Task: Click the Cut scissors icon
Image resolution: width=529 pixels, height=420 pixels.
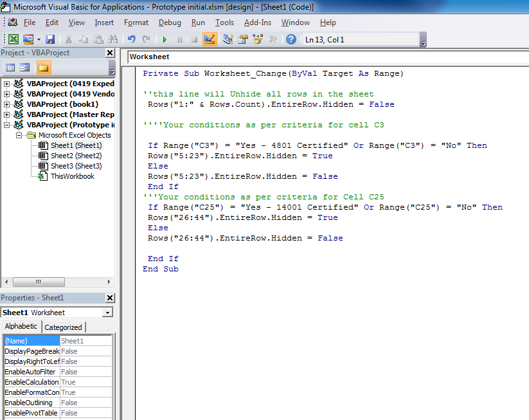Action: coord(69,39)
